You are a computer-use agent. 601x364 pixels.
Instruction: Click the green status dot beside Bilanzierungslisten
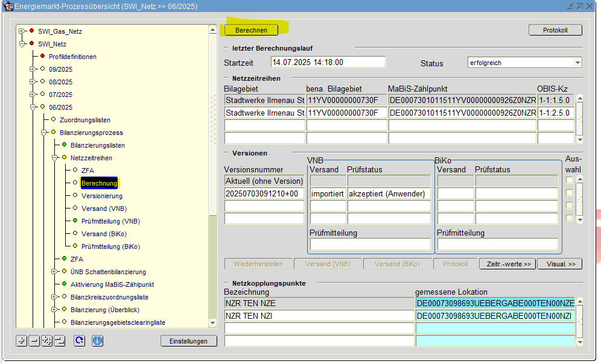tap(64, 145)
